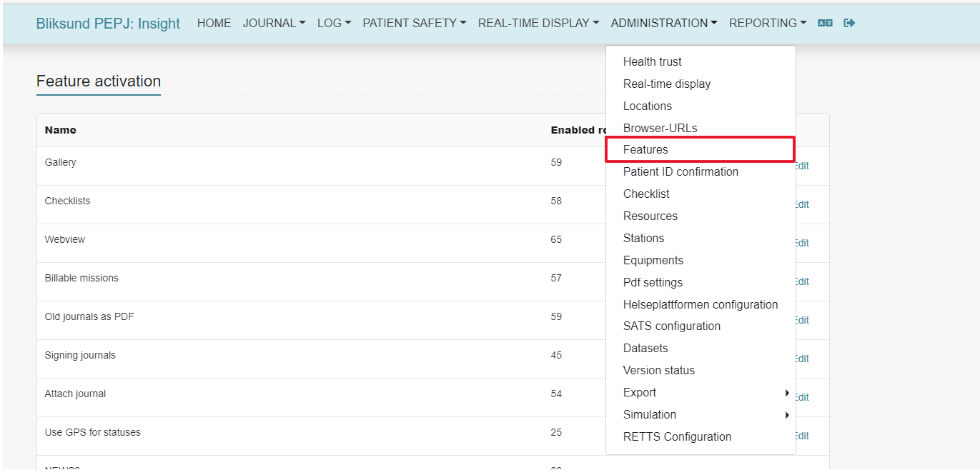Open RETTS Configuration menu entry
980x475 pixels.
click(x=701, y=436)
